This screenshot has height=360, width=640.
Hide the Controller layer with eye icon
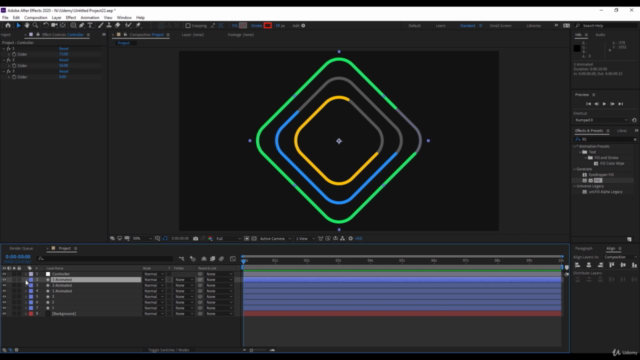4,274
